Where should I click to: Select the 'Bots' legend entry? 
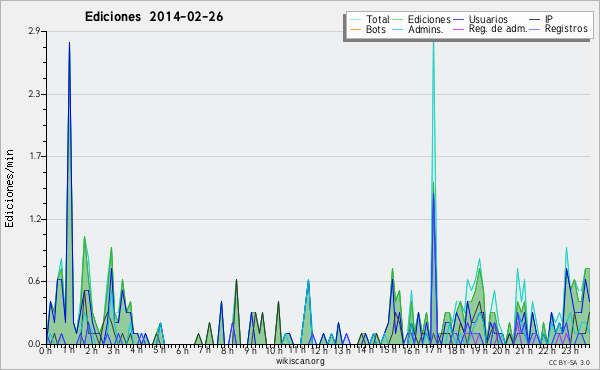(376, 29)
